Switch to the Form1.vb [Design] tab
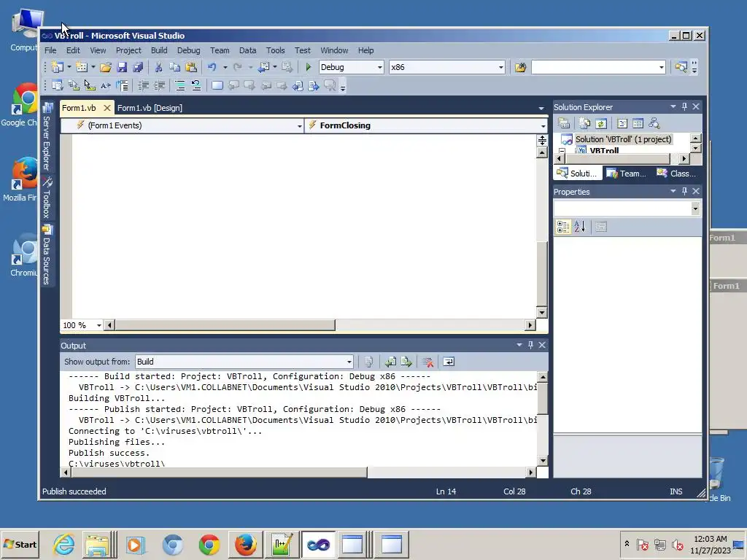747x560 pixels. pos(150,108)
